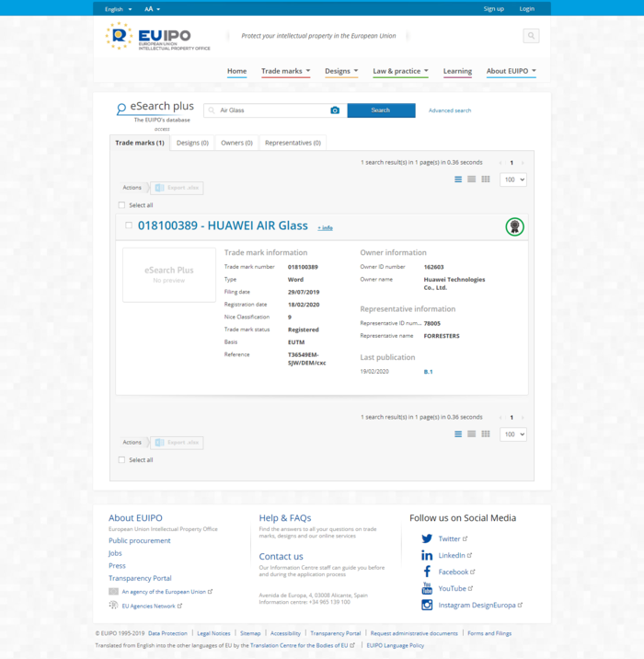Screen dimensions: 644x659
Task: Click the bottom previous page arrow
Action: point(500,417)
